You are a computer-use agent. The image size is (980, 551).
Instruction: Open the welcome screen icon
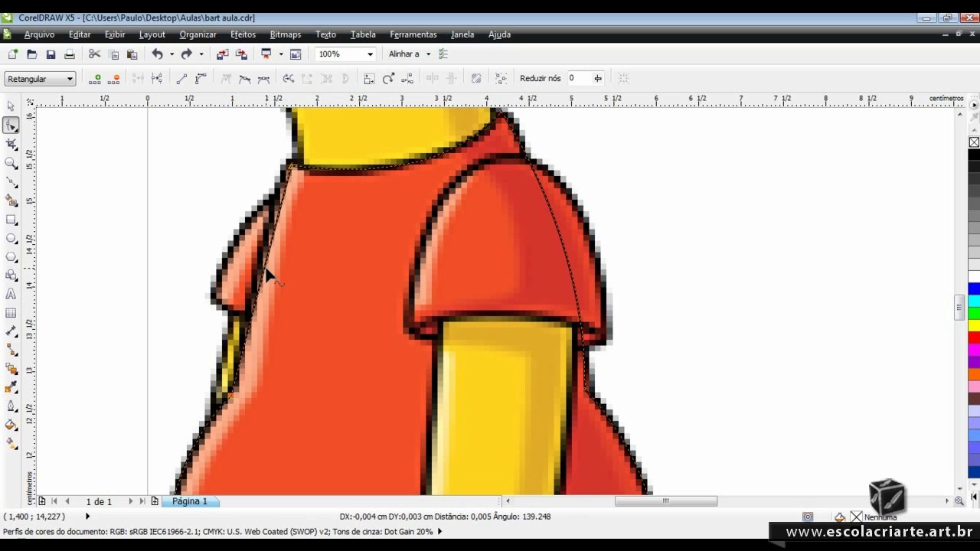pyautogui.click(x=296, y=54)
